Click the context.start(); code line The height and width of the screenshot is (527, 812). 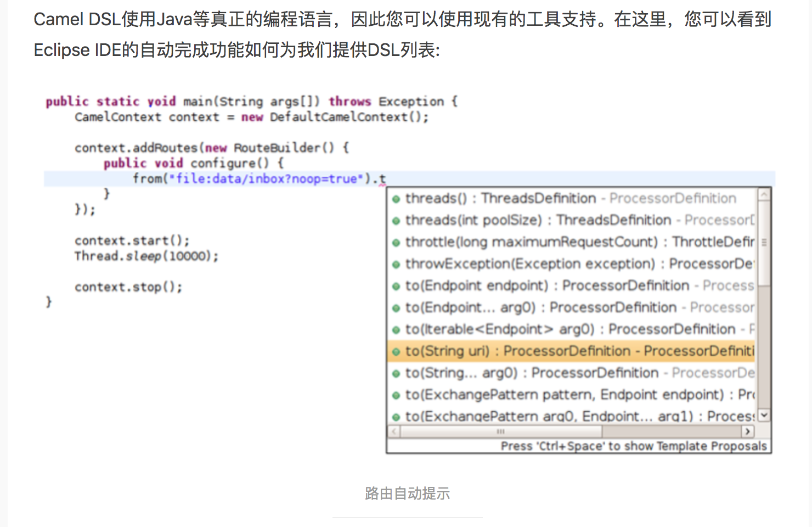coord(132,240)
